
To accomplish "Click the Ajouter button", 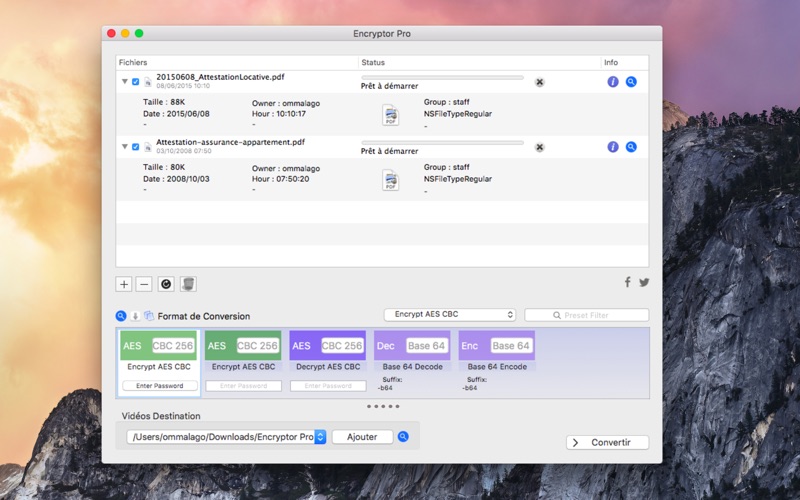I will click(362, 437).
